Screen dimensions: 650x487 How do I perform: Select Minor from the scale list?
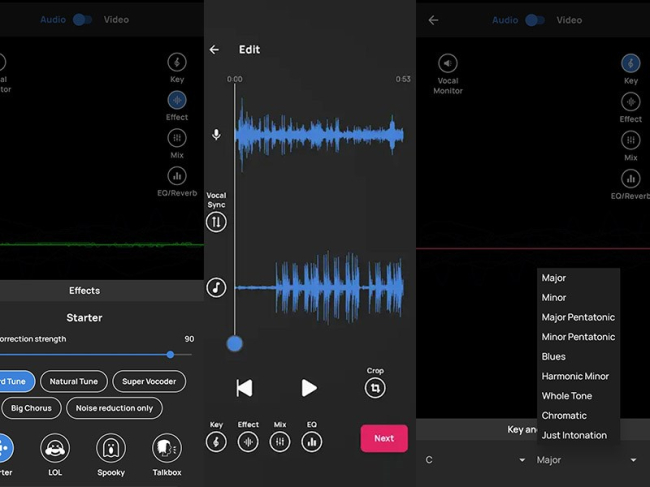coord(578,298)
